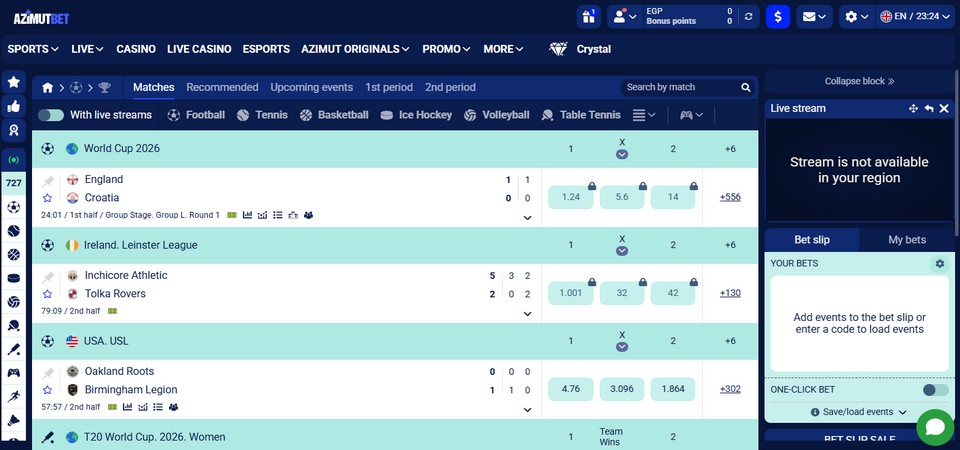The image size is (960, 450).
Task: Pin the Inchicore Athletic match
Action: tap(48, 276)
